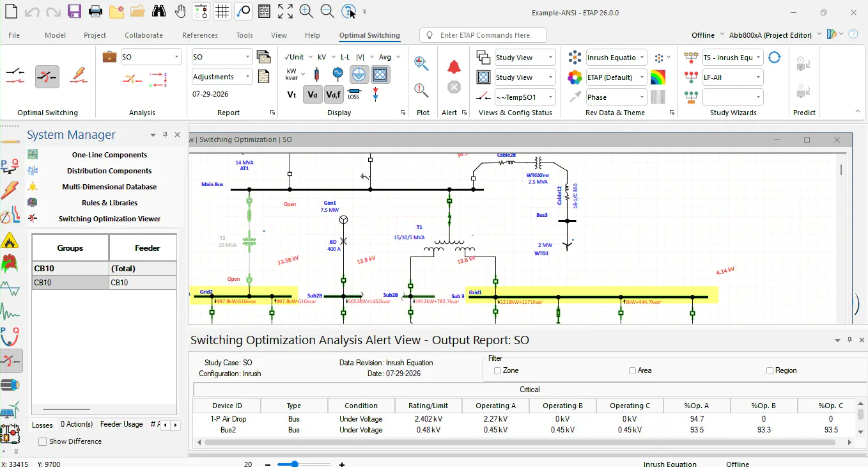Screen dimensions: 868x467
Task: Open the cable sidebar icon
Action: [x=10, y=385]
